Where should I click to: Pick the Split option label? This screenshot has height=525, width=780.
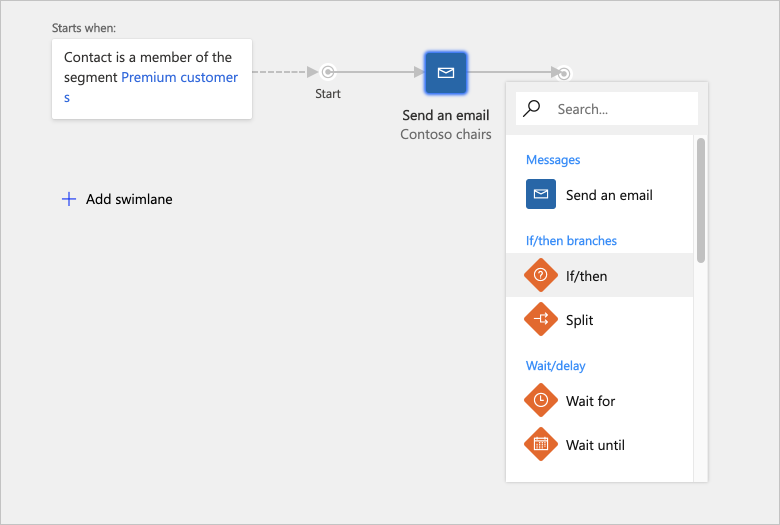click(x=580, y=320)
